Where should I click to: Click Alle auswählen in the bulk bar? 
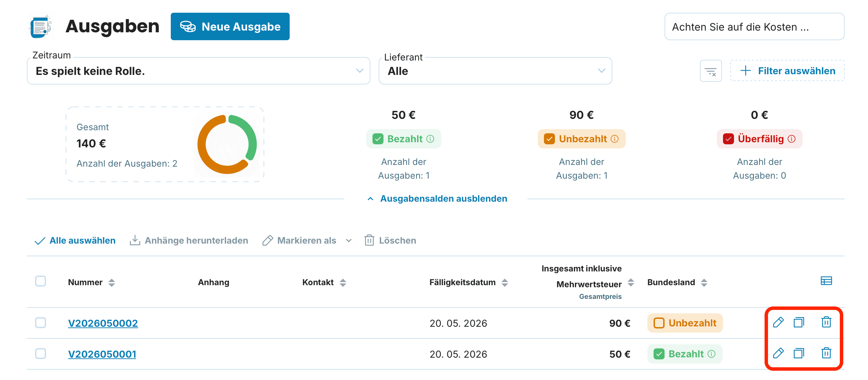(x=75, y=241)
